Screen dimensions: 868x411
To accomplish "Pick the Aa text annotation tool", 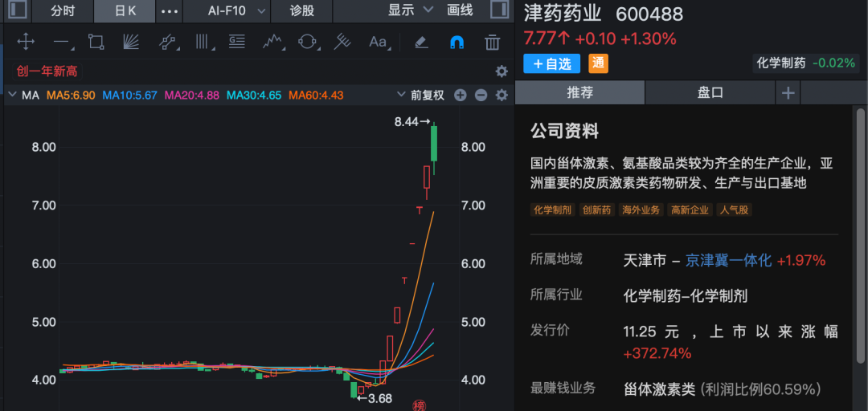I will click(378, 42).
